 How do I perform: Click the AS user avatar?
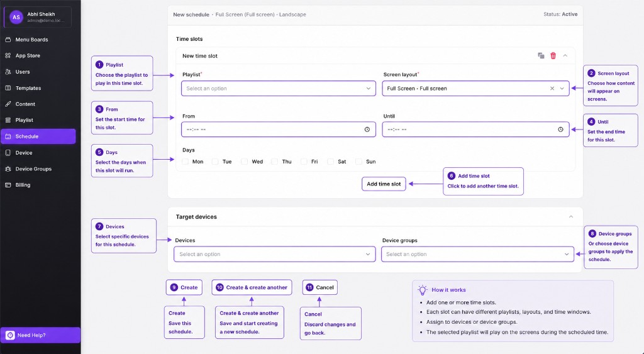(x=16, y=17)
